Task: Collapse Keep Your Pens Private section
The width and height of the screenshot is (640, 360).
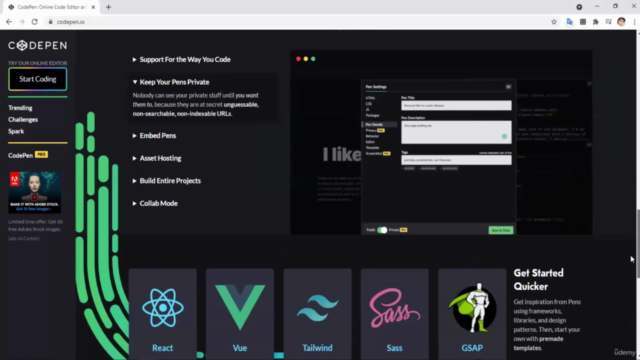Action: click(171, 82)
